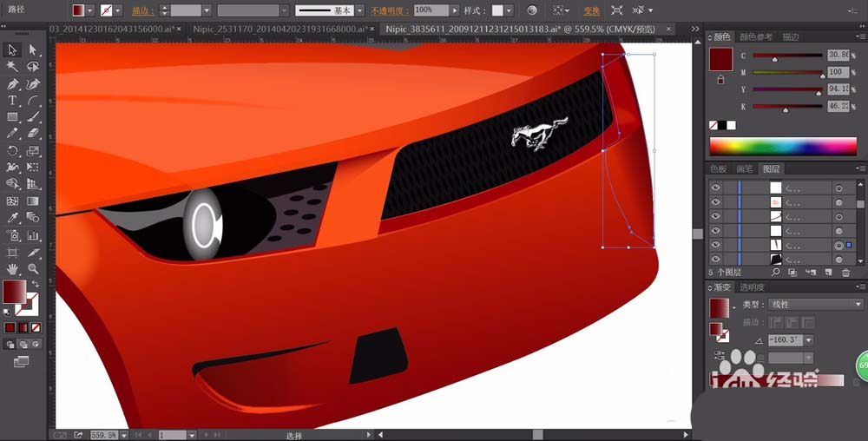
Task: Select the Zoom magnifier tool
Action: tap(33, 269)
